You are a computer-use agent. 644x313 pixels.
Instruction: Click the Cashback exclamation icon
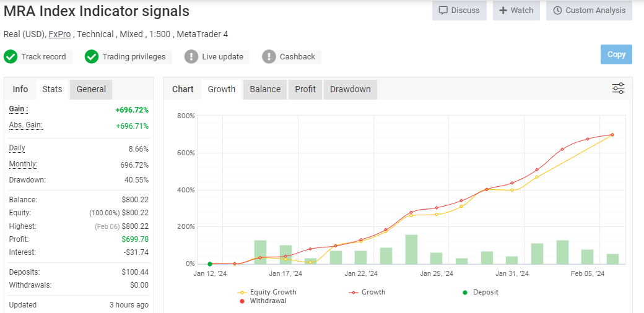pos(269,57)
